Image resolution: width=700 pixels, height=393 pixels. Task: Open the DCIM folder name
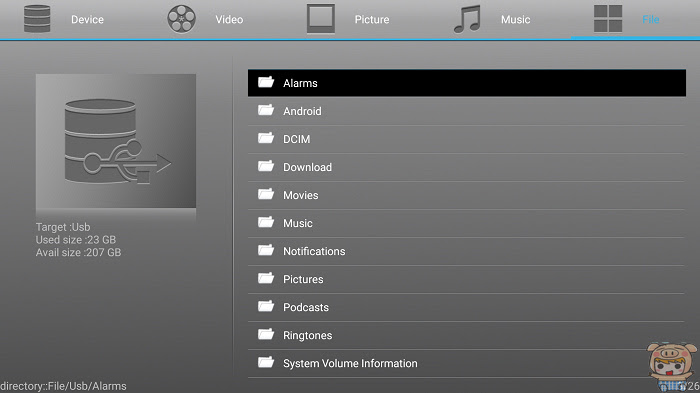[x=296, y=139]
